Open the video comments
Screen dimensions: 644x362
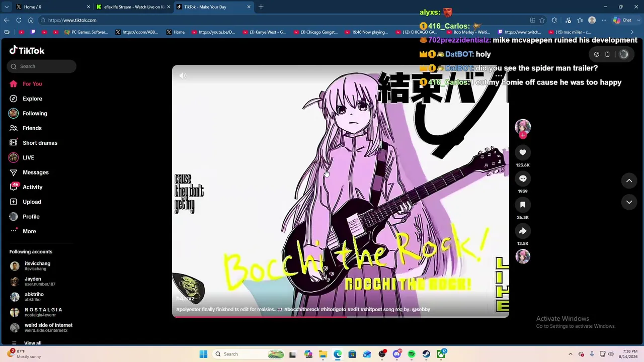coord(523,178)
